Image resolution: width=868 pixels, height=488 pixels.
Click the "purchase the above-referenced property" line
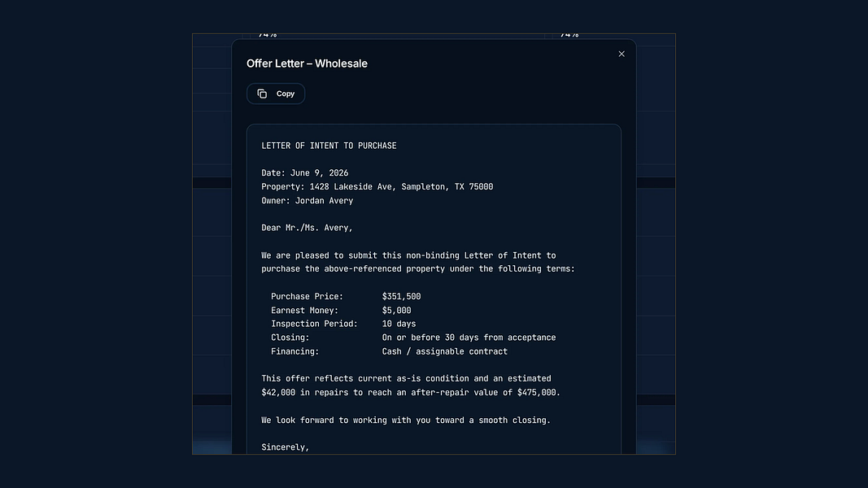tap(418, 269)
